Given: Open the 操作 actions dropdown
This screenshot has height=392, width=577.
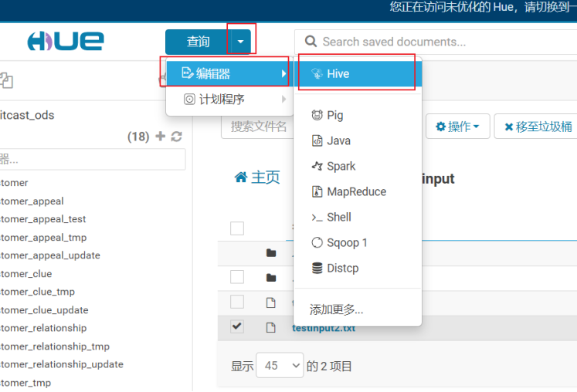Looking at the screenshot, I should pyautogui.click(x=458, y=127).
